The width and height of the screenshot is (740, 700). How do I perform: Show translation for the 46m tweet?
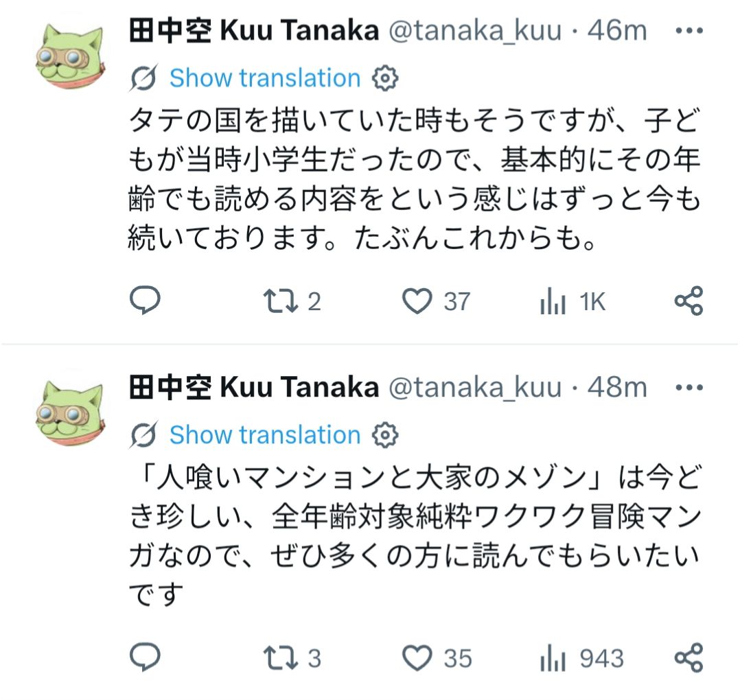tap(265, 78)
